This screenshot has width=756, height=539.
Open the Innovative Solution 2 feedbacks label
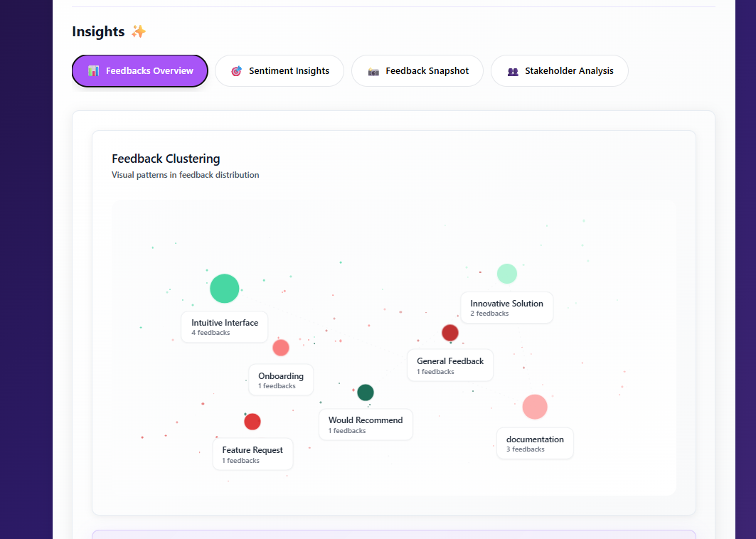click(506, 308)
